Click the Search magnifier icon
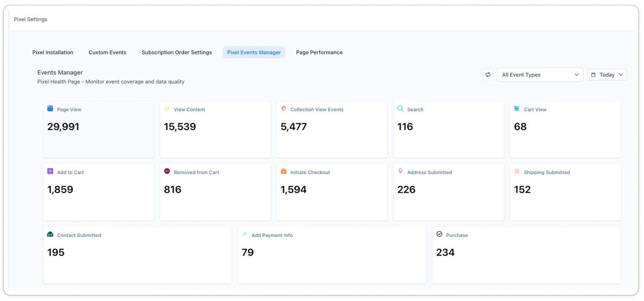The width and height of the screenshot is (644, 301). coord(400,108)
